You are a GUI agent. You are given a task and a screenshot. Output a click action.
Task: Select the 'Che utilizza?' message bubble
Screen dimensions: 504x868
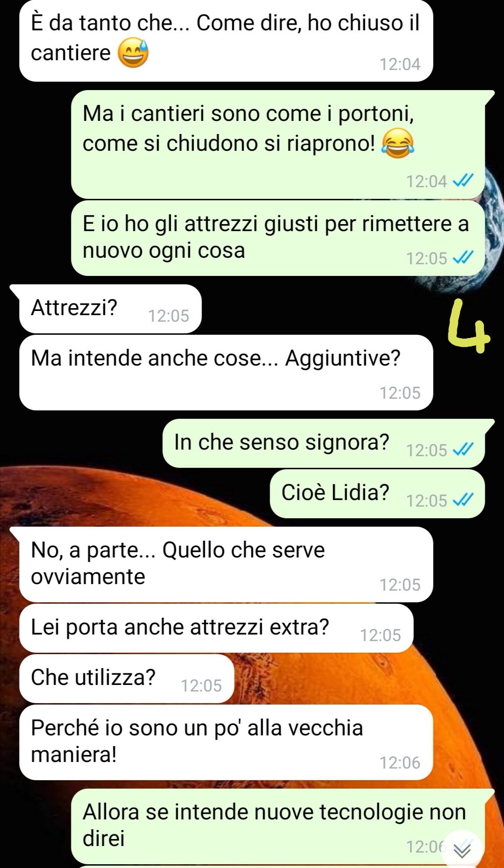126,678
